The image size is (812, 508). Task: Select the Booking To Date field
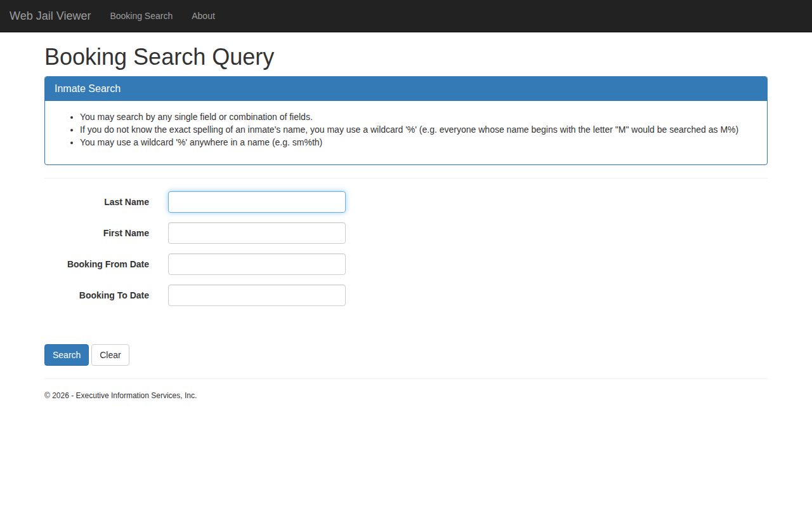(257, 295)
